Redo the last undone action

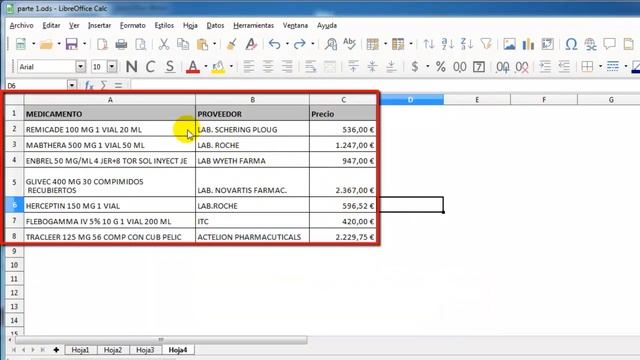(300, 44)
